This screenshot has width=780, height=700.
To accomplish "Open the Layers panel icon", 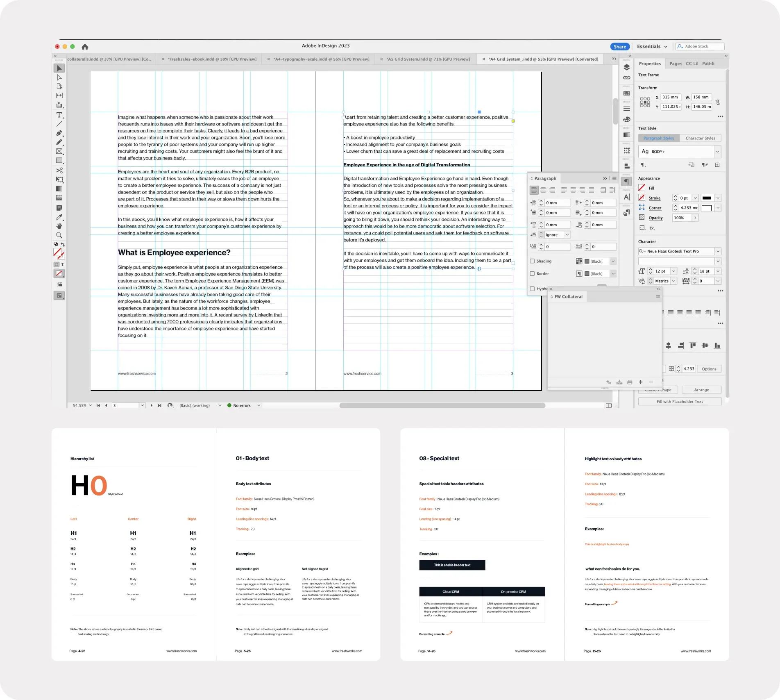I will tap(626, 67).
